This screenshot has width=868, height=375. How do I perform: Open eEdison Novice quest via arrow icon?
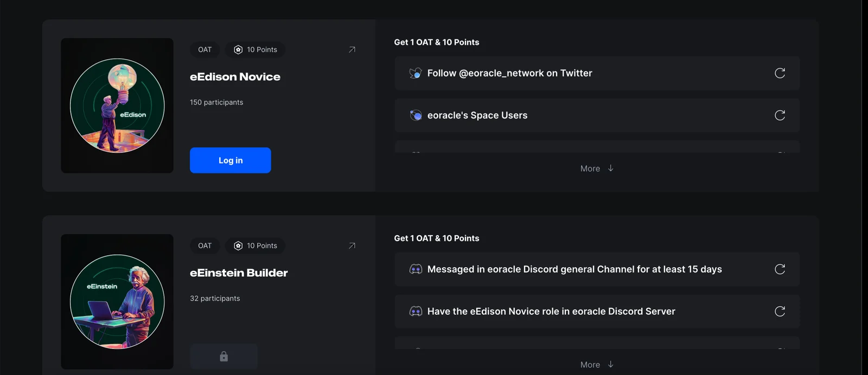point(352,50)
